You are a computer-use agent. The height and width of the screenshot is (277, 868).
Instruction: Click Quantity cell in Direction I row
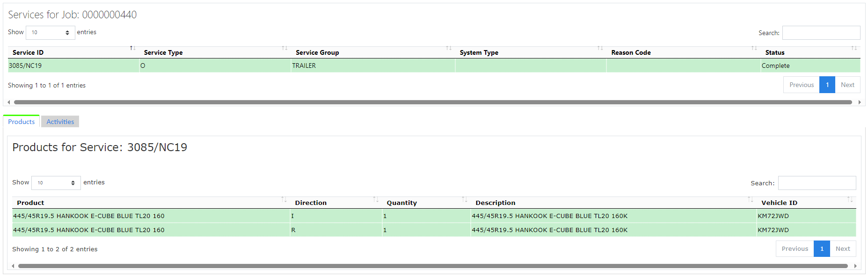426,216
